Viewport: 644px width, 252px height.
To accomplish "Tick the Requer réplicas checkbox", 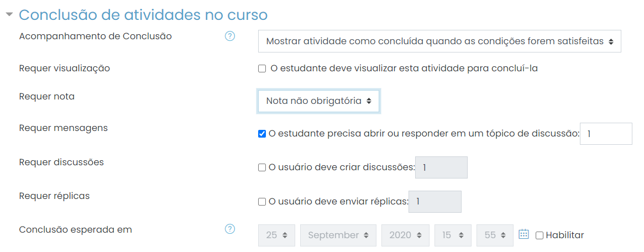I will click(x=262, y=202).
